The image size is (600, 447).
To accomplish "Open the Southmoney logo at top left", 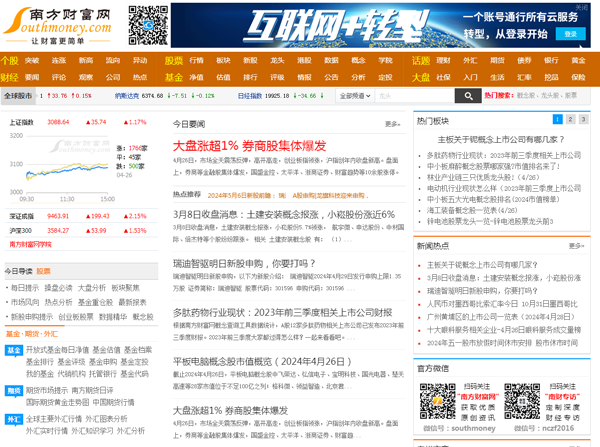I will pos(57,26).
